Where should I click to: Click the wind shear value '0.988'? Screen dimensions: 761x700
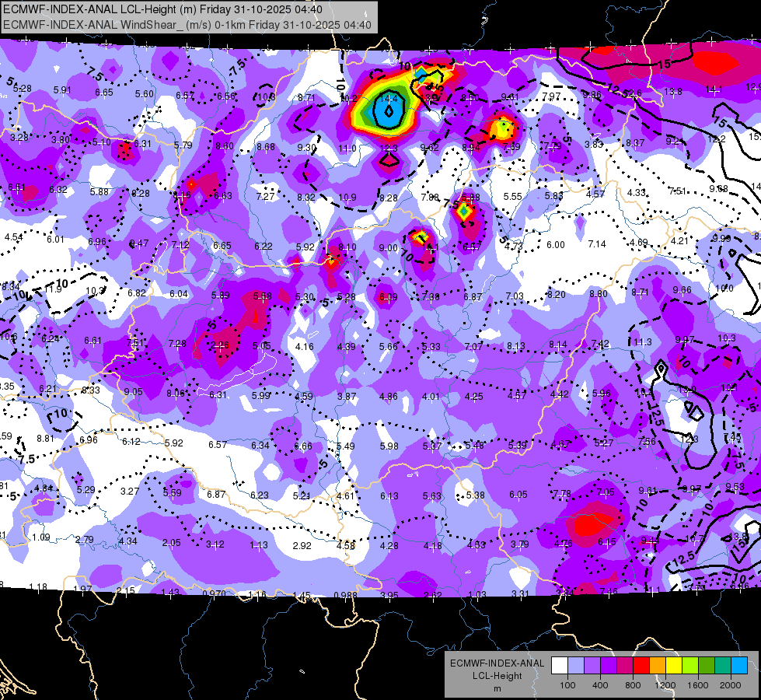coord(346,595)
